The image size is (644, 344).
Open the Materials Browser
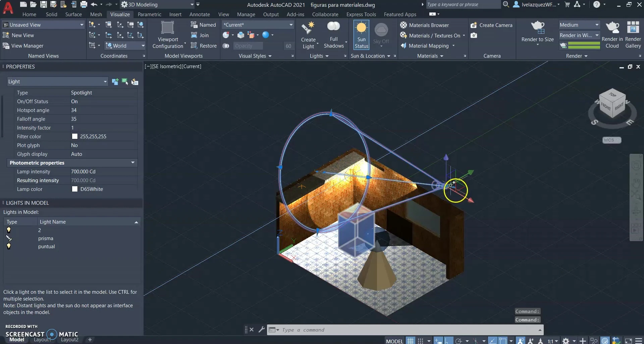425,25
